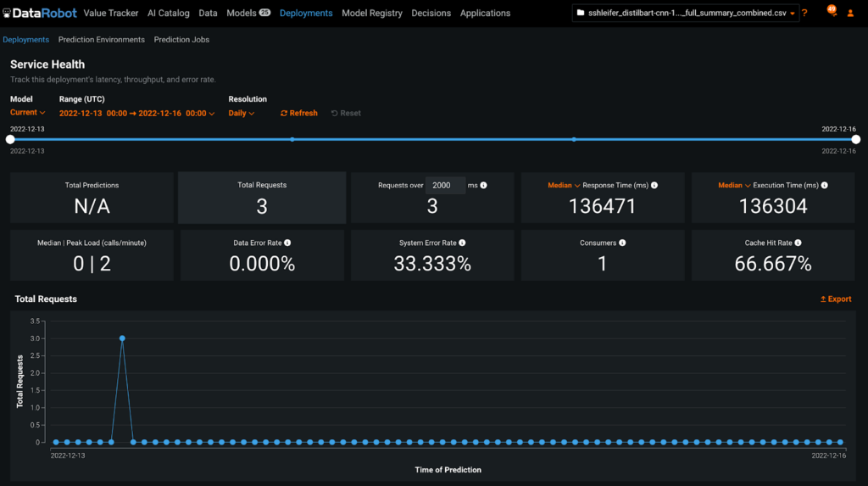The image size is (868, 486).
Task: Expand the Model Current dropdown
Action: [27, 113]
